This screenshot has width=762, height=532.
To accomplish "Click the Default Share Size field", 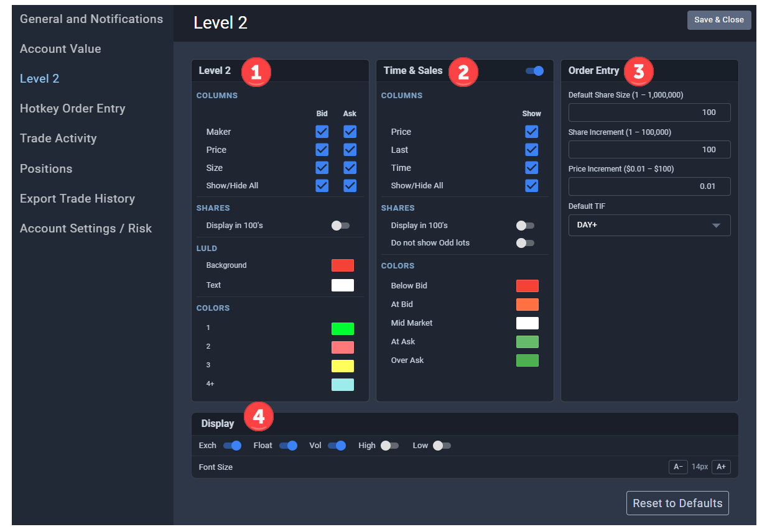I will (x=649, y=112).
